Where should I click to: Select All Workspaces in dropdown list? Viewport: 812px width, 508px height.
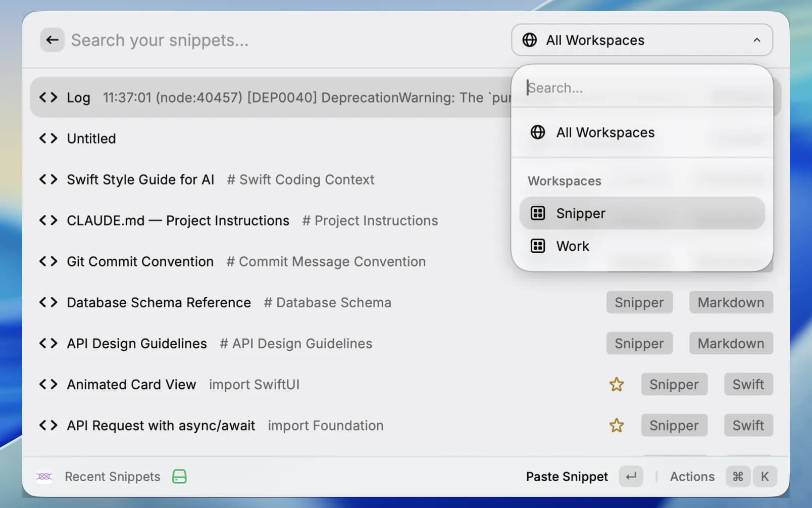[642, 132]
